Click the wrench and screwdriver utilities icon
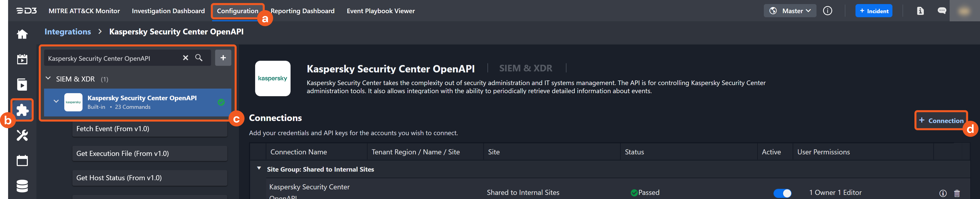This screenshot has height=199, width=980. (x=22, y=135)
